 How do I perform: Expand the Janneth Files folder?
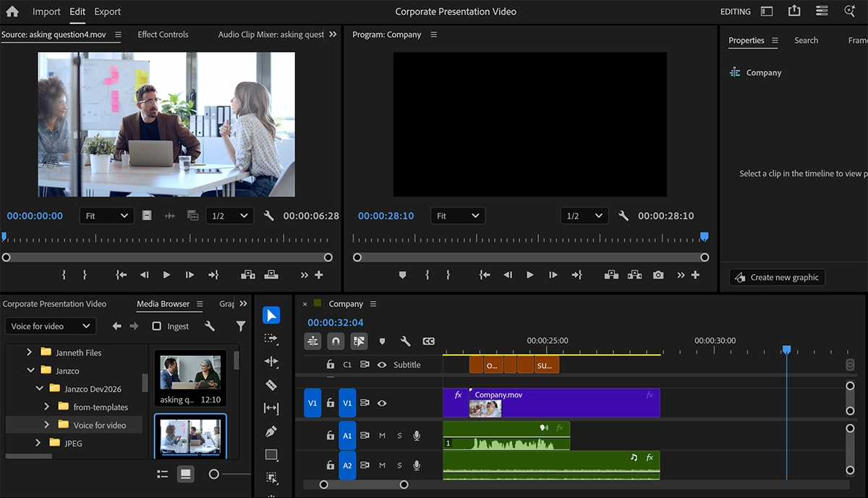(x=30, y=353)
